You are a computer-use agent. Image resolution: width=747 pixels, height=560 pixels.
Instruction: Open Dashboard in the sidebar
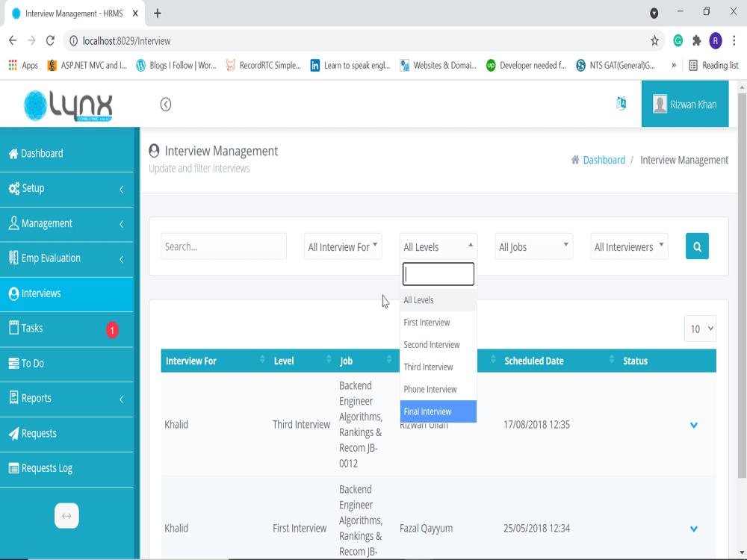pyautogui.click(x=66, y=153)
